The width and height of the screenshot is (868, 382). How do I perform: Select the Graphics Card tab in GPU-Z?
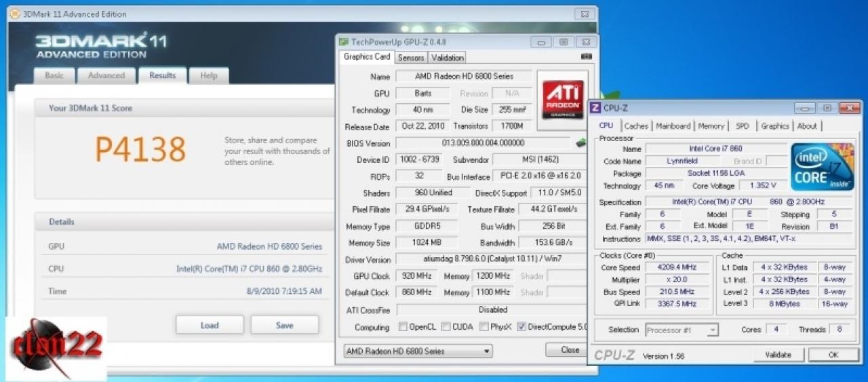(367, 57)
